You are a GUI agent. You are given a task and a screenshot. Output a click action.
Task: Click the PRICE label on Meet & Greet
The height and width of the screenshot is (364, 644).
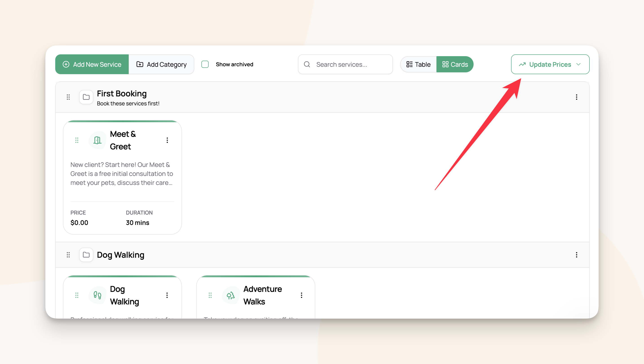78,213
